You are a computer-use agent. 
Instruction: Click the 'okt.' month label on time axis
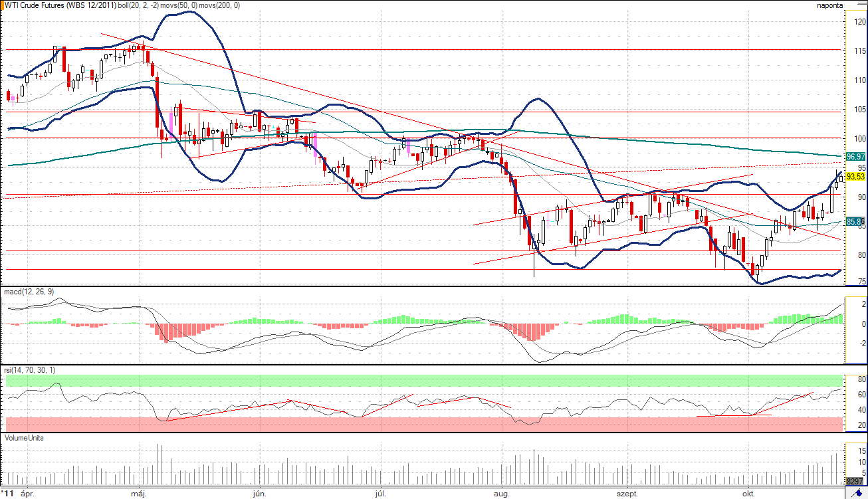[749, 494]
